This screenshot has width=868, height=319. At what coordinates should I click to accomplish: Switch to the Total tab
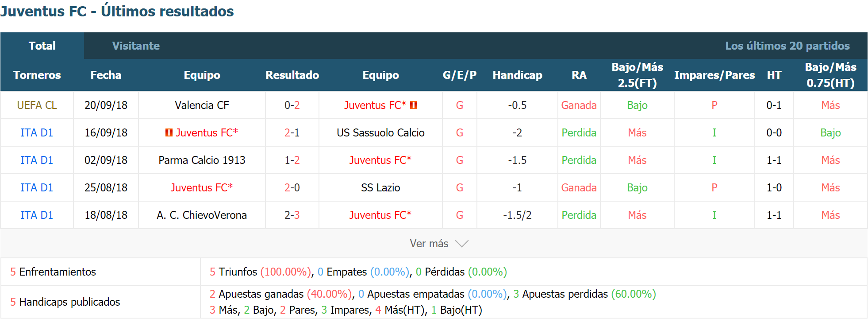pos(42,46)
